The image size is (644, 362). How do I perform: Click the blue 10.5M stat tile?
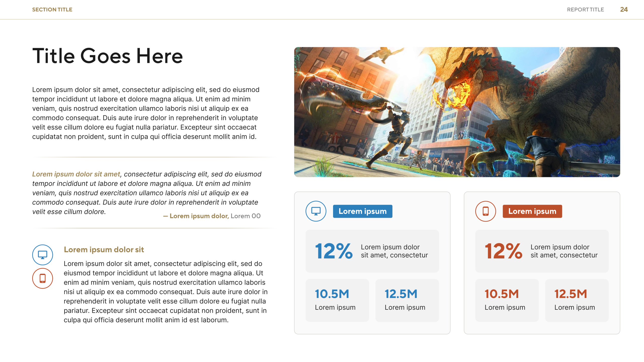pyautogui.click(x=337, y=300)
